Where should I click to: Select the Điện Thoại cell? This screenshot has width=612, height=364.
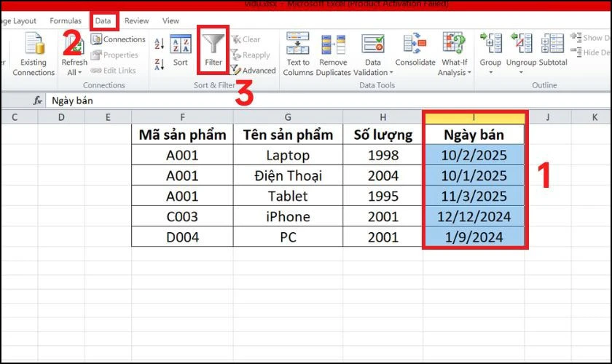288,175
